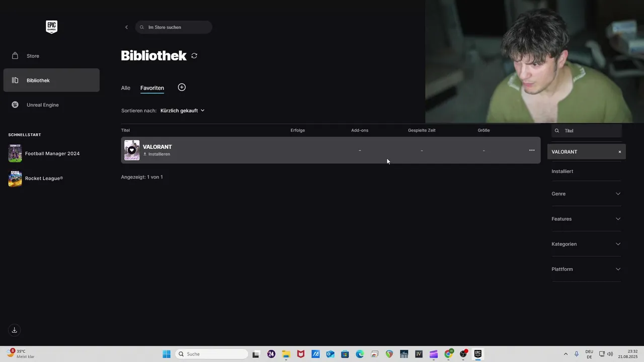
Task: Expand the Kategorien filter section
Action: (x=586, y=244)
